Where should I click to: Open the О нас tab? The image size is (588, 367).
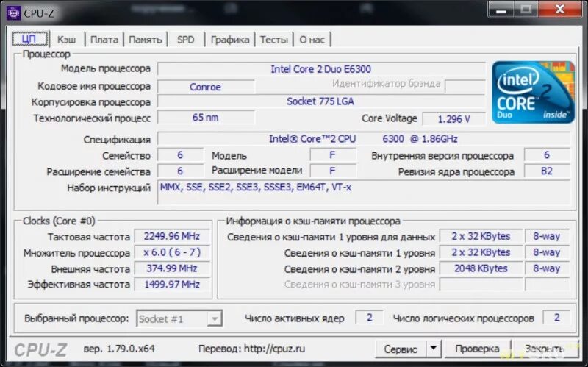[x=312, y=40]
